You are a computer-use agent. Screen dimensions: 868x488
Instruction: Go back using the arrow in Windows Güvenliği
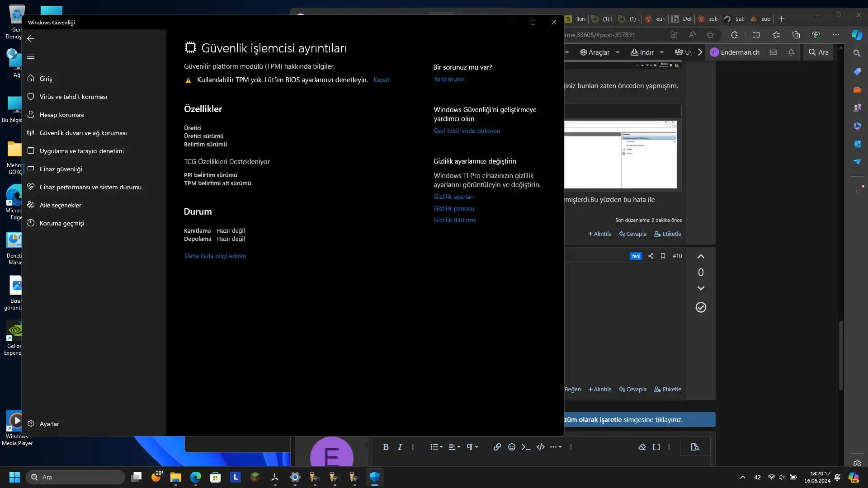(31, 38)
